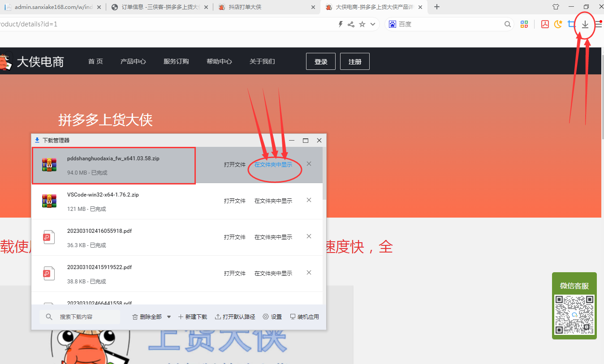Show 202303102415919522.pdf in folder
The image size is (604, 364).
273,274
